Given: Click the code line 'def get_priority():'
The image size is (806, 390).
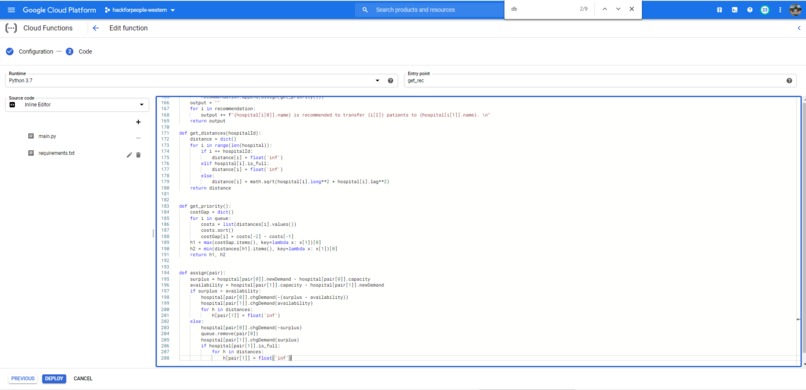Looking at the screenshot, I should (x=205, y=206).
